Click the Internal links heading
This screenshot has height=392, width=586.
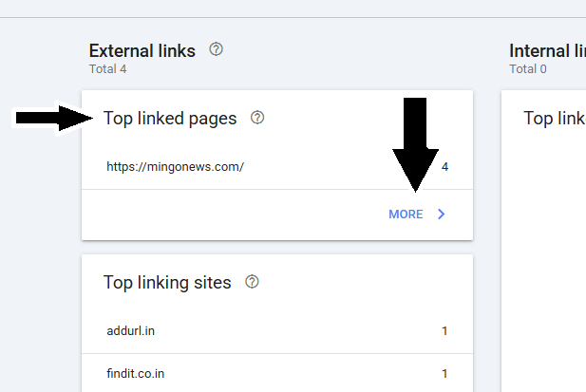[x=547, y=50]
